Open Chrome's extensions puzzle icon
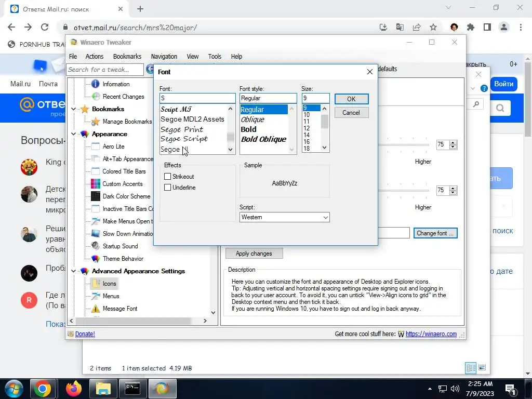The image size is (532, 399). 471,27
